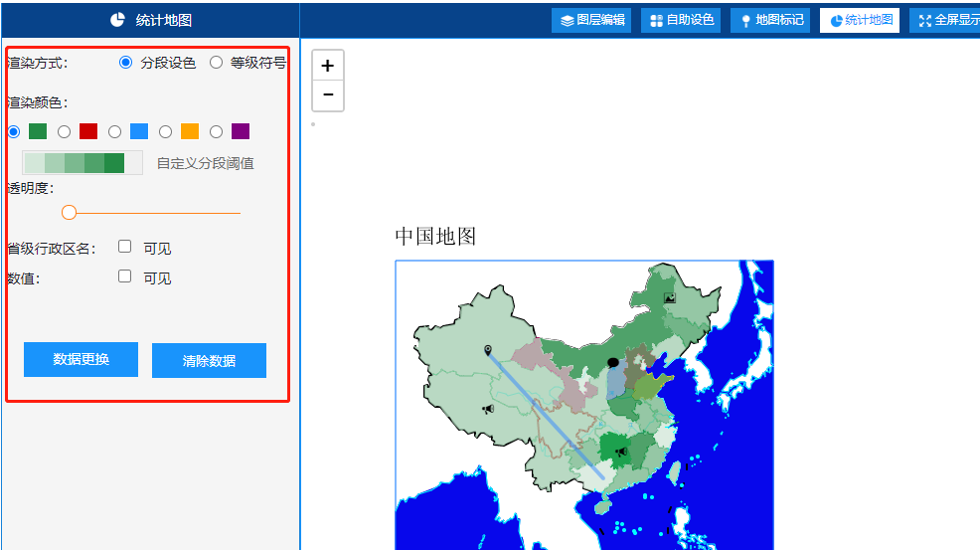Click the 透明度 transparency slider handle
Image resolution: width=980 pixels, height=550 pixels.
(69, 213)
